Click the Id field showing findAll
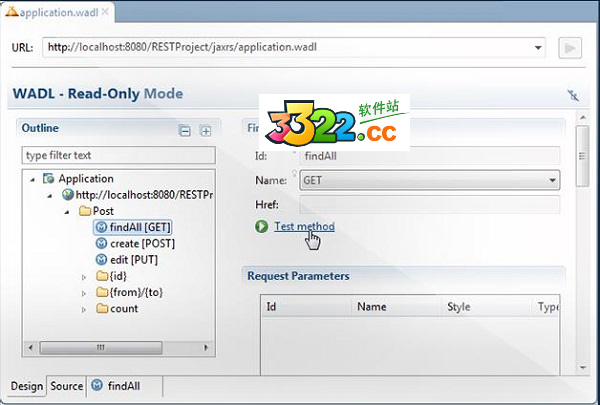The width and height of the screenshot is (600, 405). 429,156
